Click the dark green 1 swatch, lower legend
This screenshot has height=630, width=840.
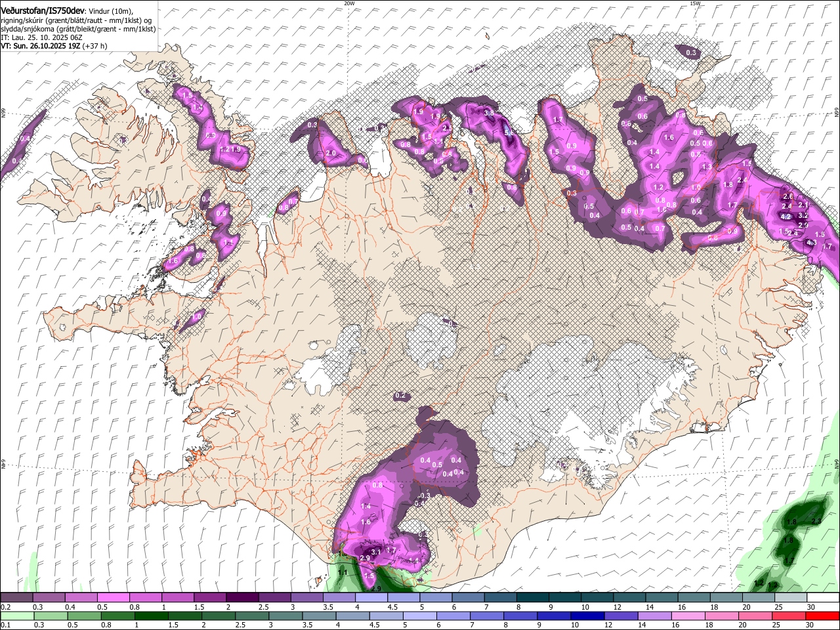point(152,616)
